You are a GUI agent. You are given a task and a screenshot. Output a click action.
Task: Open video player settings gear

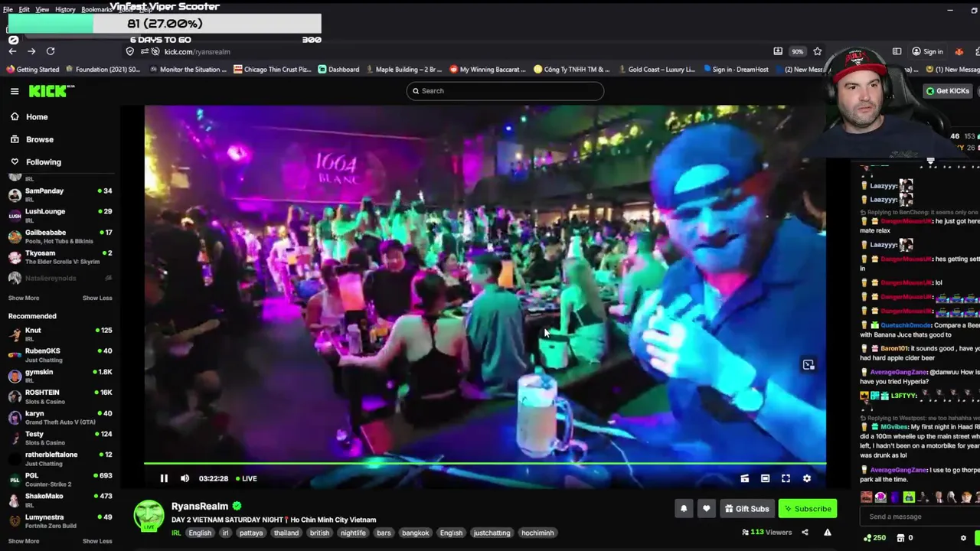click(x=806, y=478)
